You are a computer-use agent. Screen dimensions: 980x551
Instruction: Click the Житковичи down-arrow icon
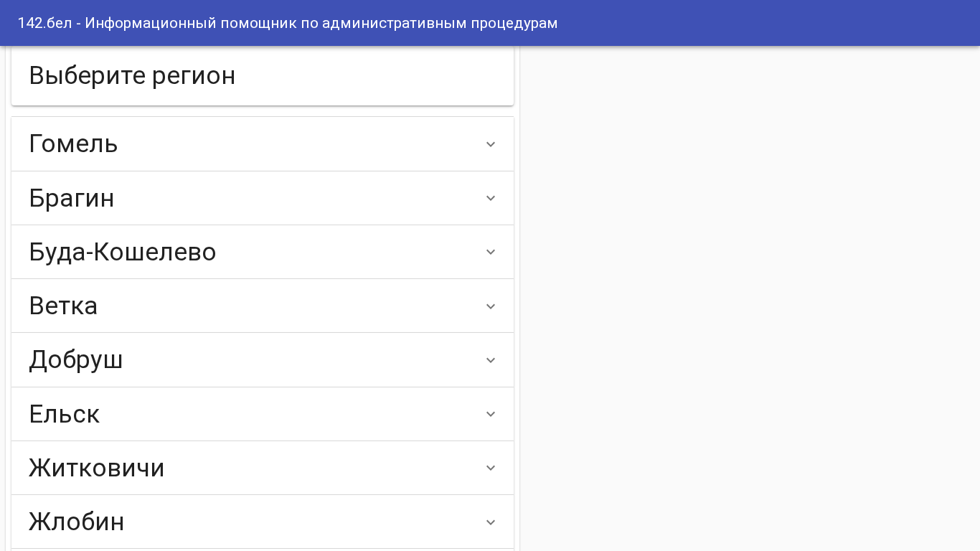click(x=491, y=468)
